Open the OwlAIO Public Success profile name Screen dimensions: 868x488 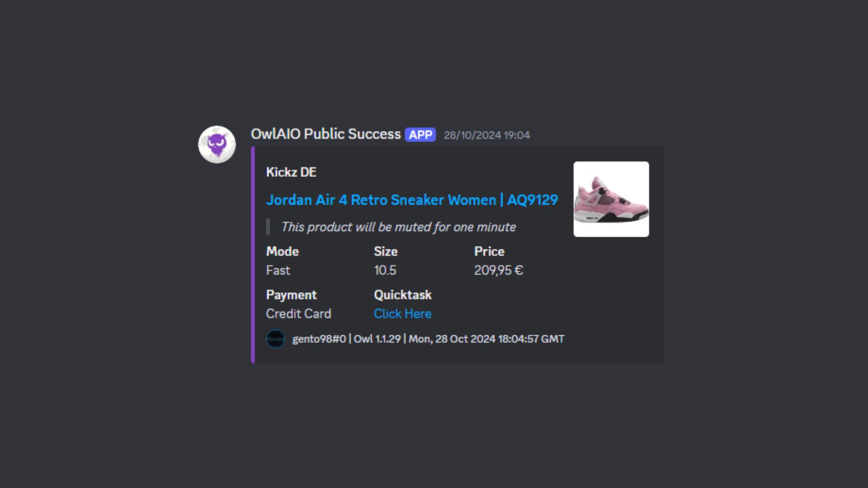(x=325, y=134)
